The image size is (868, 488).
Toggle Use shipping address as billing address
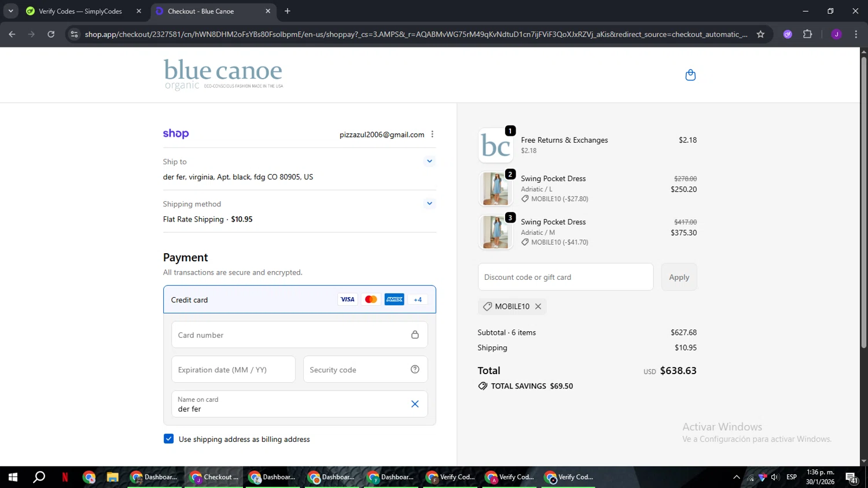pos(168,439)
